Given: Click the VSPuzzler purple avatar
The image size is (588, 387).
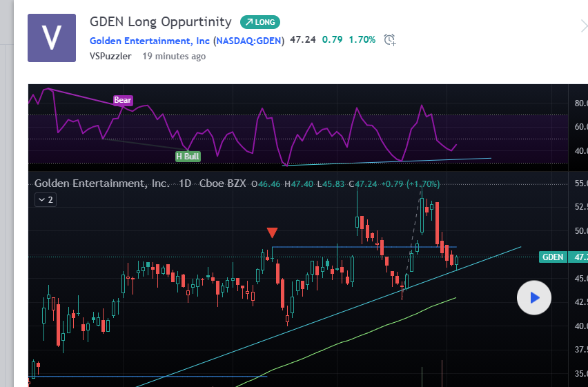Looking at the screenshot, I should click(x=52, y=38).
